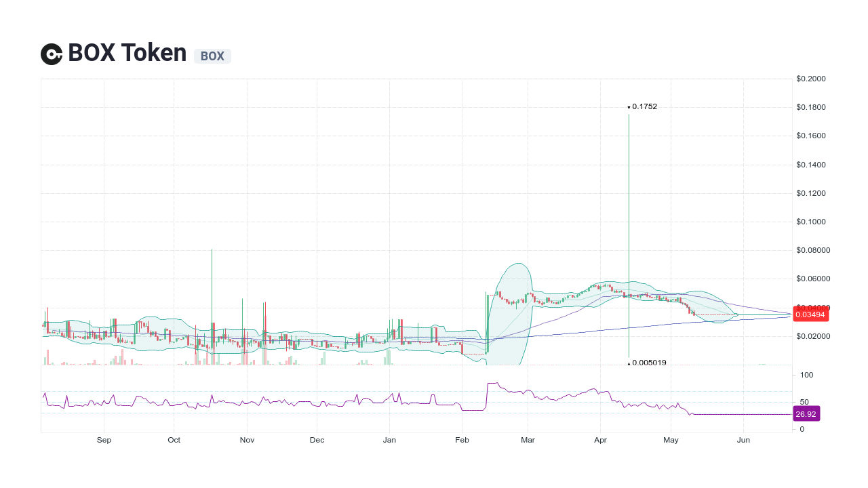
Task: Select the red current price label 0.03494
Action: [x=811, y=314]
